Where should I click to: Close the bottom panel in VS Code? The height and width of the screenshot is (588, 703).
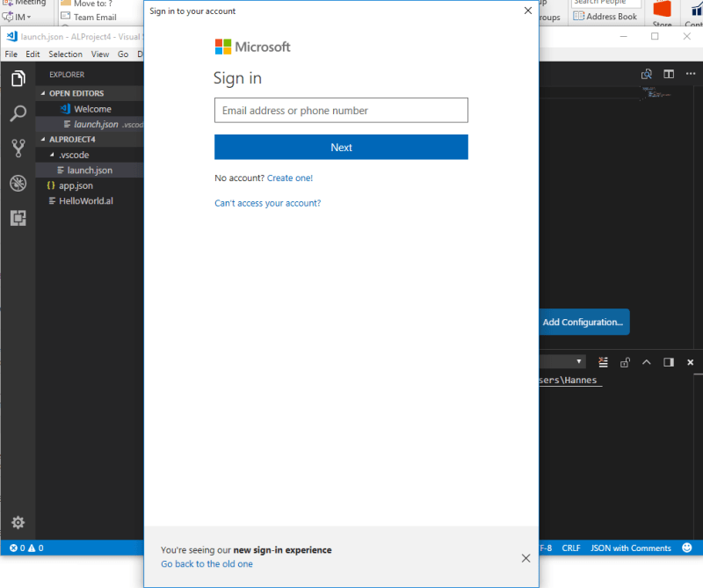tap(691, 362)
